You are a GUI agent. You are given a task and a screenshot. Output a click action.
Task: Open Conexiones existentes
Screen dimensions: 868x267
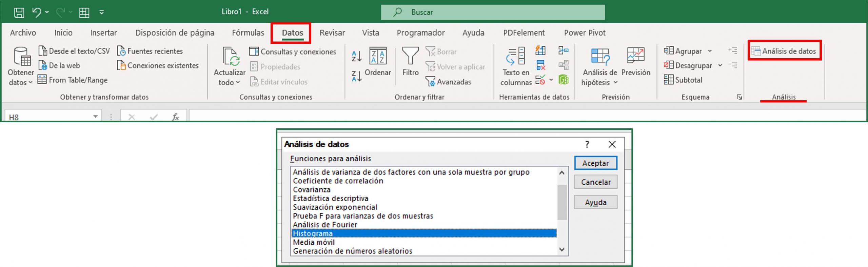pos(158,65)
